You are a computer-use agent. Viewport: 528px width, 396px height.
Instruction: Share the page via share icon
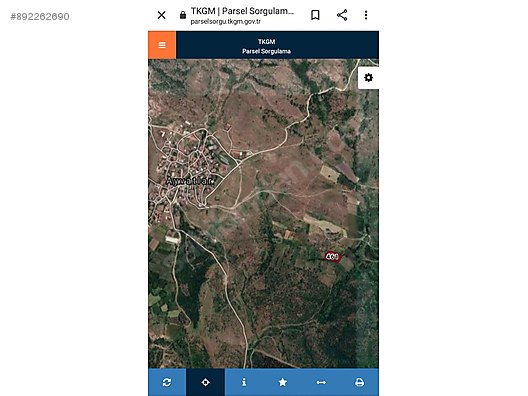tap(342, 15)
